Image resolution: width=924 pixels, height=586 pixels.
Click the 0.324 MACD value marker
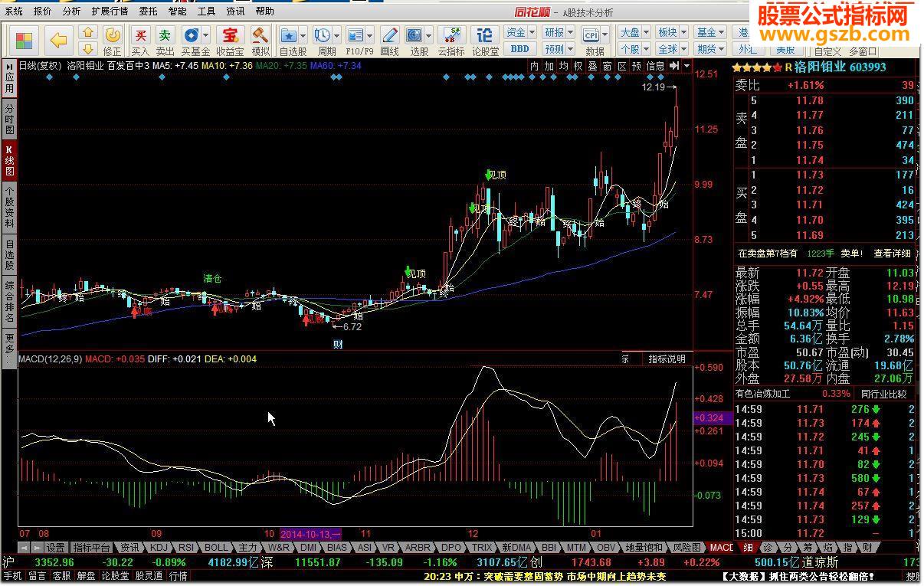pyautogui.click(x=713, y=418)
